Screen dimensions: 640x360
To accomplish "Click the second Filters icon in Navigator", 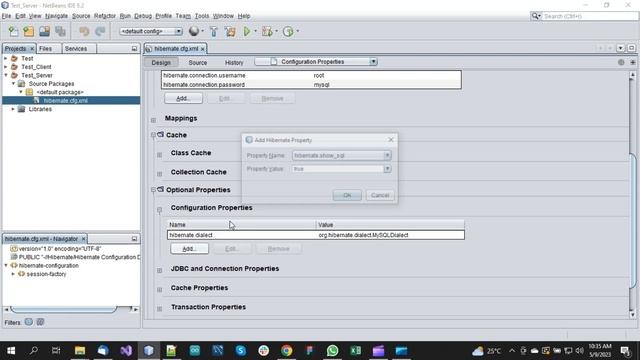I will 40,322.
